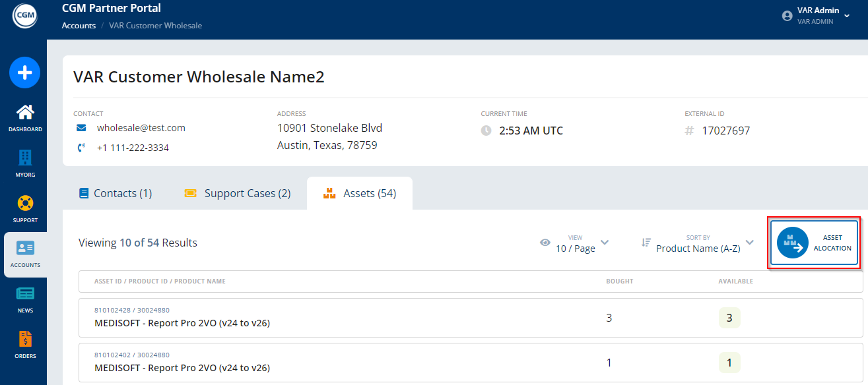Viewport: 868px width, 385px height.
Task: Expand the VAR Admin user menu chevron
Action: tap(847, 16)
